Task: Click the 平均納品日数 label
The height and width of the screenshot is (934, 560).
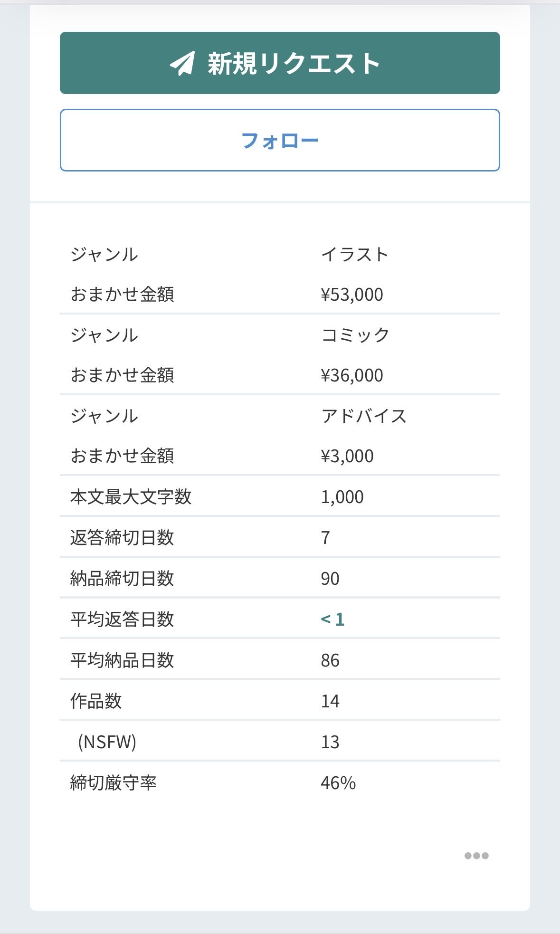Action: pyautogui.click(x=122, y=660)
